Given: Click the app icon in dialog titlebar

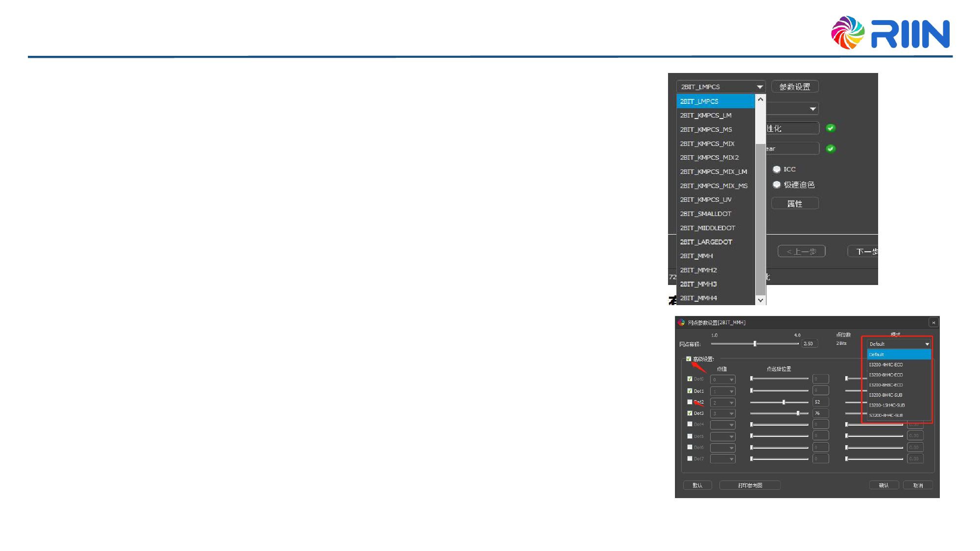Looking at the screenshot, I should 681,322.
